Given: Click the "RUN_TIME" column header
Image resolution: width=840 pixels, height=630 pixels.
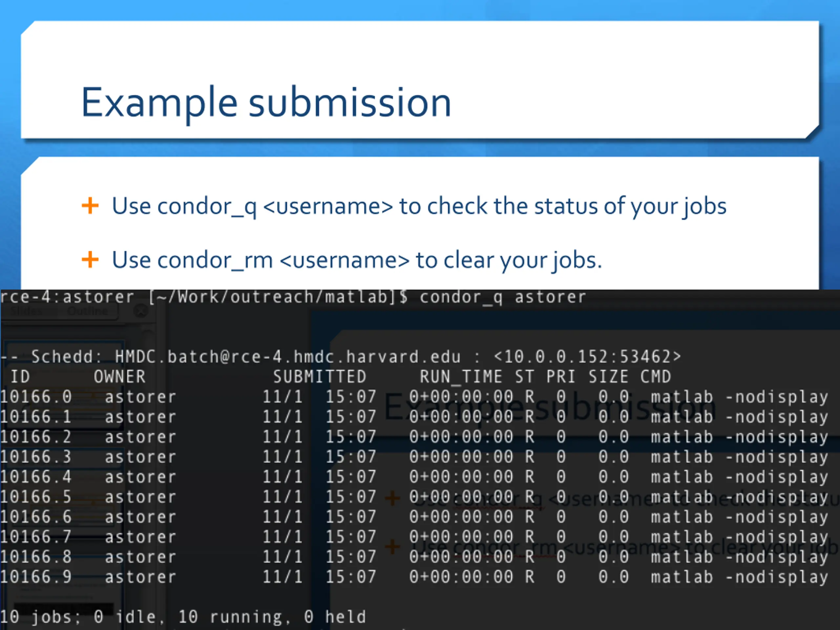Looking at the screenshot, I should [461, 377].
